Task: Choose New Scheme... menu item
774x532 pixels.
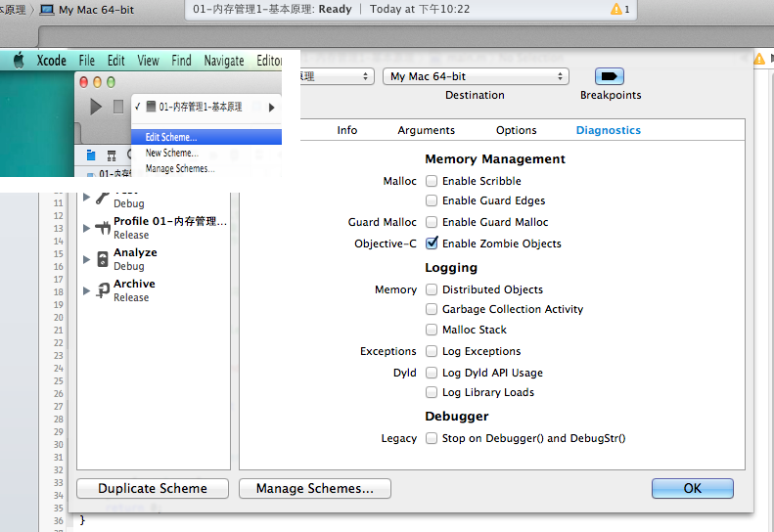Action: [x=206, y=153]
